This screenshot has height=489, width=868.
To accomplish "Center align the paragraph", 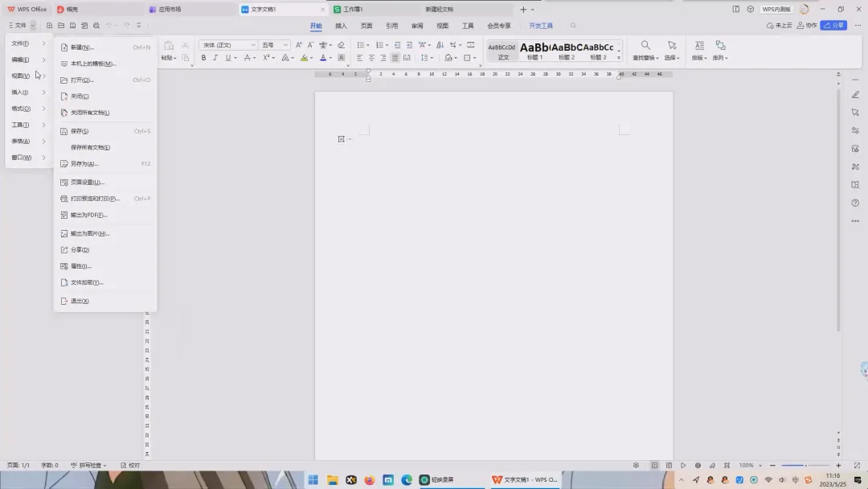I will [371, 58].
